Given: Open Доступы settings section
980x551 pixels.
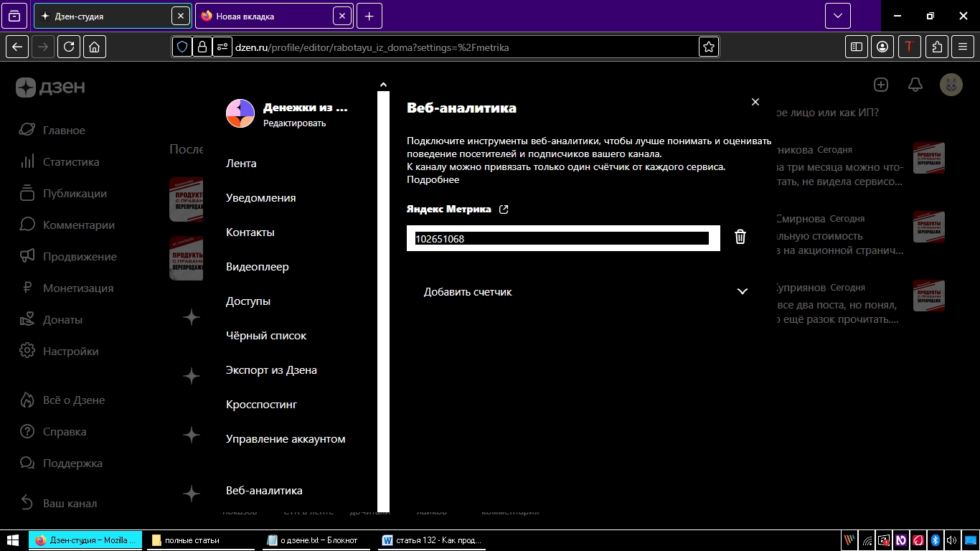Looking at the screenshot, I should pyautogui.click(x=248, y=301).
